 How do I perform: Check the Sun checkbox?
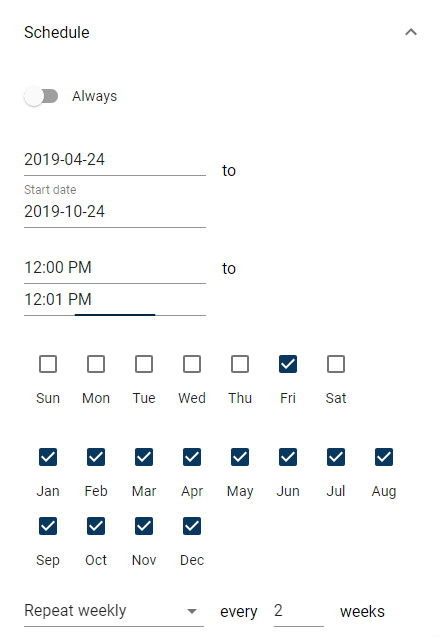(48, 364)
